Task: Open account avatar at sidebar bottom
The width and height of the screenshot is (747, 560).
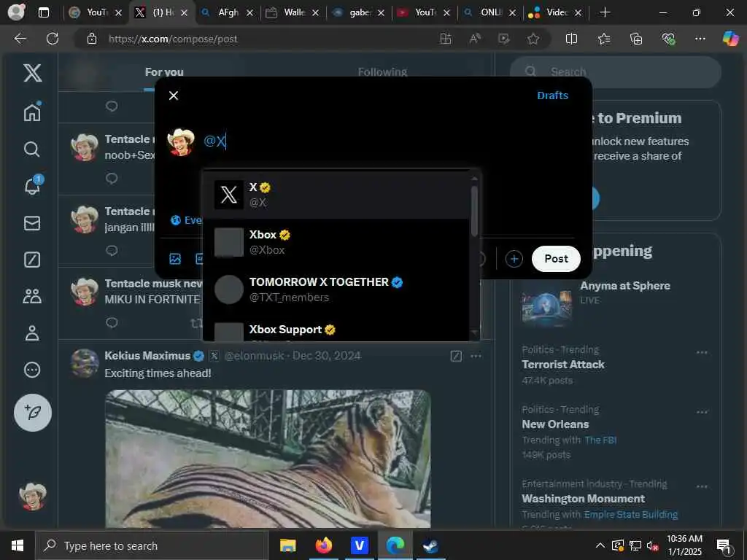Action: (32, 496)
